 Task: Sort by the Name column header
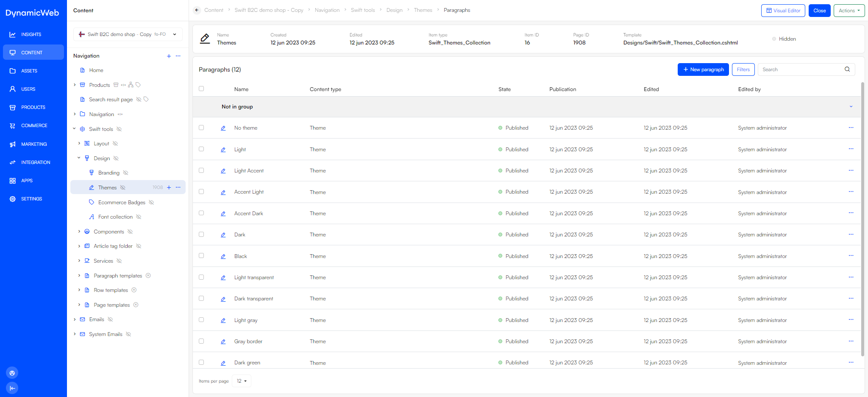[241, 89]
